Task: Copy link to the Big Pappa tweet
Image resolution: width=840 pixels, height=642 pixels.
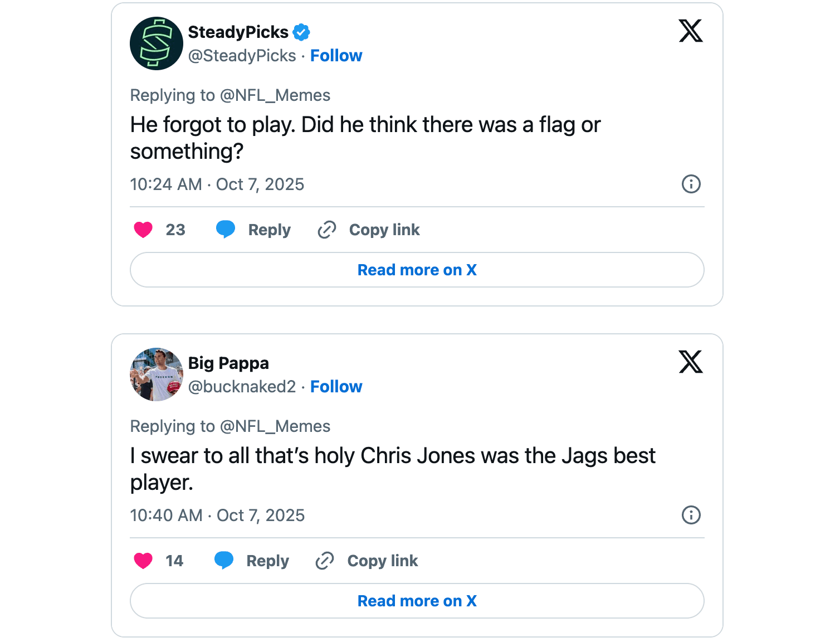Action: click(367, 561)
